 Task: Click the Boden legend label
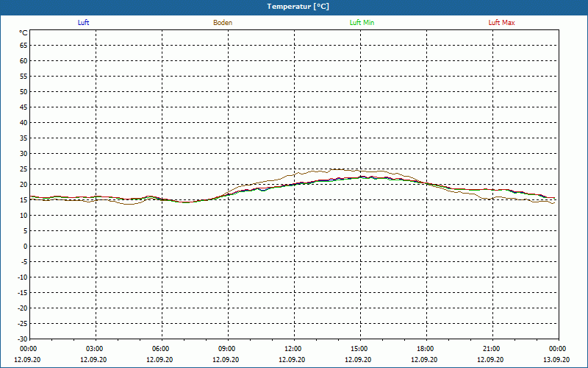coord(223,23)
